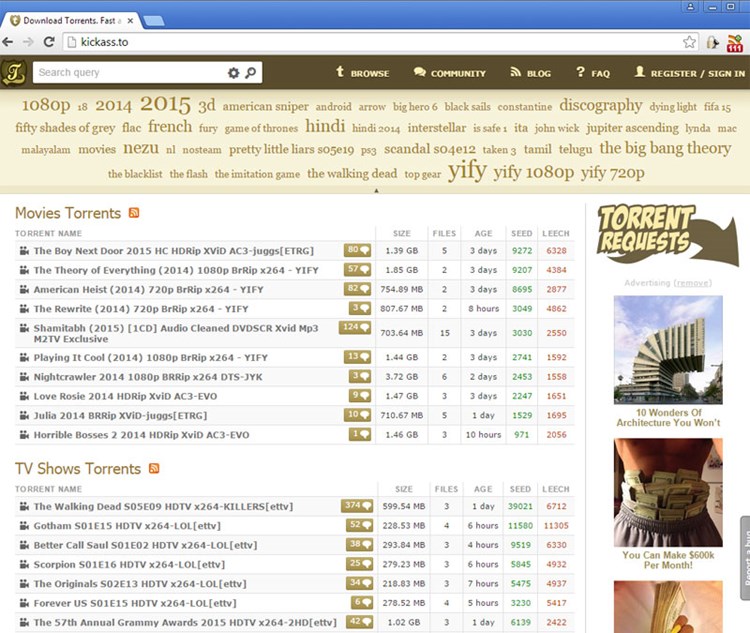
Task: Open the Community menu
Action: click(450, 73)
